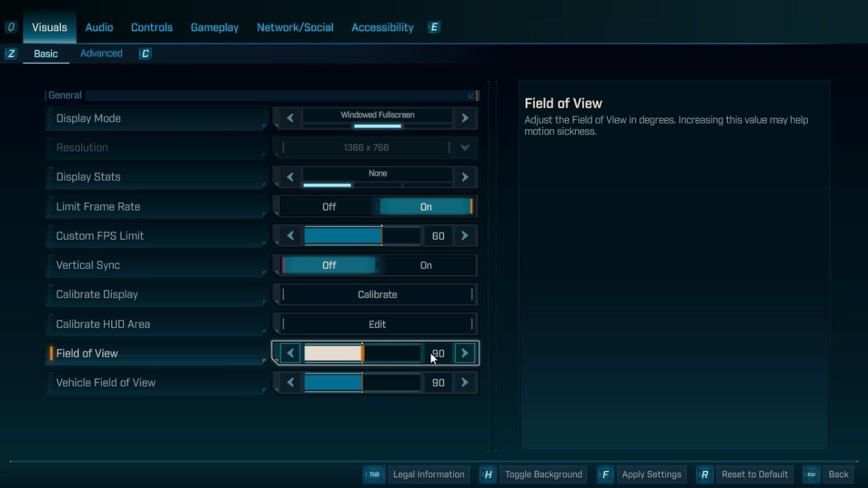Click the F key icon near Apply Settings
Viewport: 868px width, 488px height.
pos(604,474)
